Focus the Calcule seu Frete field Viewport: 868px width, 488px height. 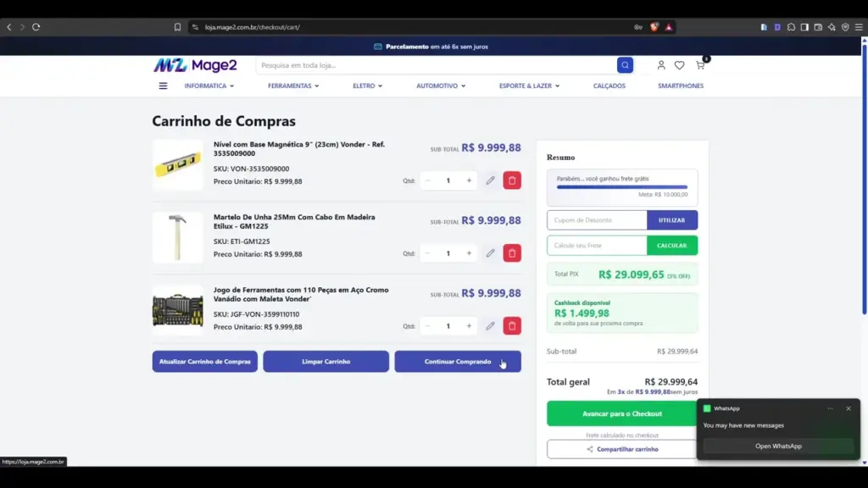tap(597, 245)
